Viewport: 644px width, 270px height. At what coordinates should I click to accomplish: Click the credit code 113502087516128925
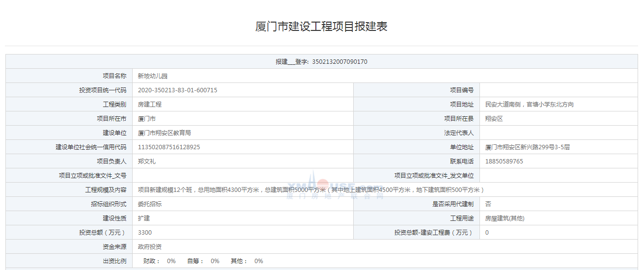[169, 147]
